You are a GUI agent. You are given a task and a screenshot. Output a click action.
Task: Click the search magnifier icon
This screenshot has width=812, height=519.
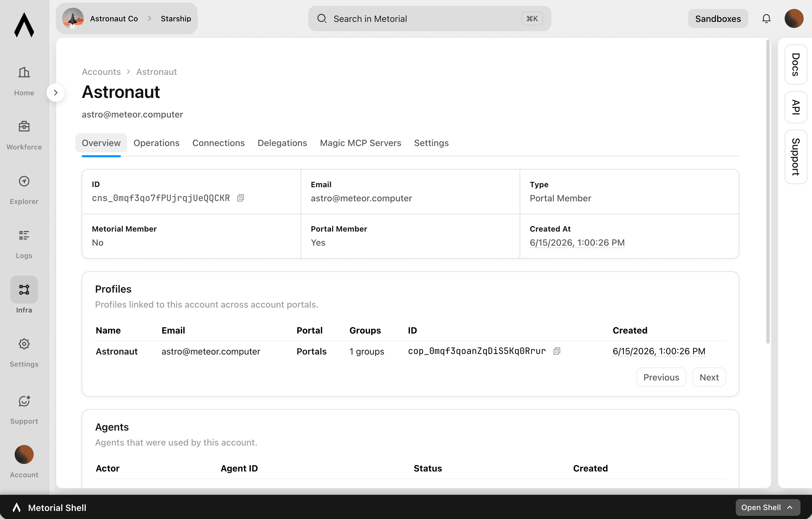click(x=322, y=18)
